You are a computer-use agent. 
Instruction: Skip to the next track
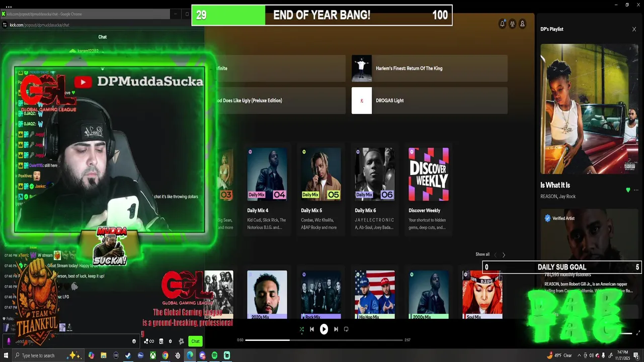tap(336, 329)
